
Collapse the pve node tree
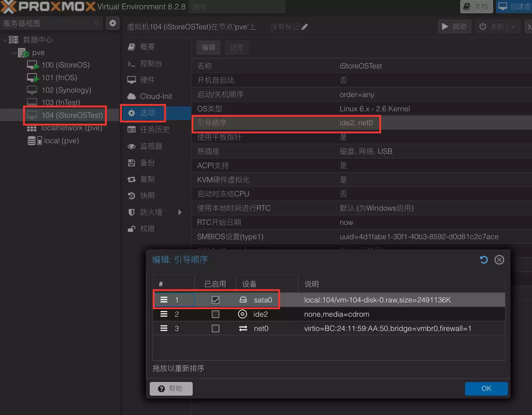click(x=14, y=53)
